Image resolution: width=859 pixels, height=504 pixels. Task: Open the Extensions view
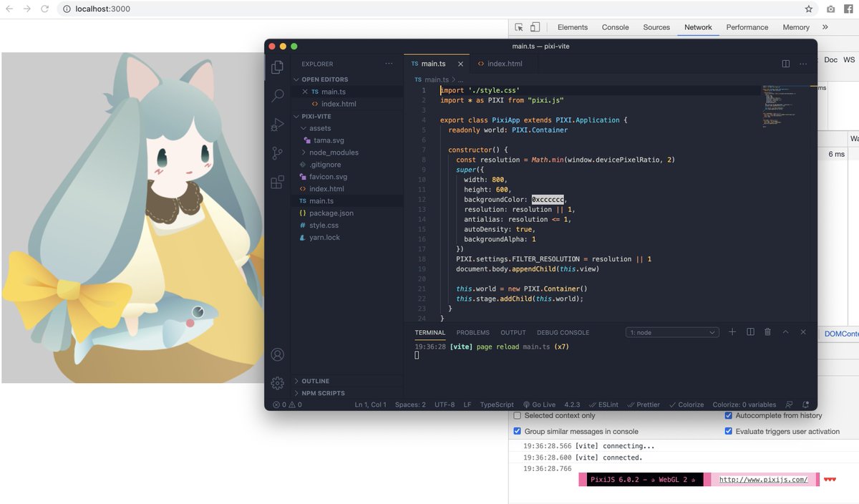coord(277,182)
